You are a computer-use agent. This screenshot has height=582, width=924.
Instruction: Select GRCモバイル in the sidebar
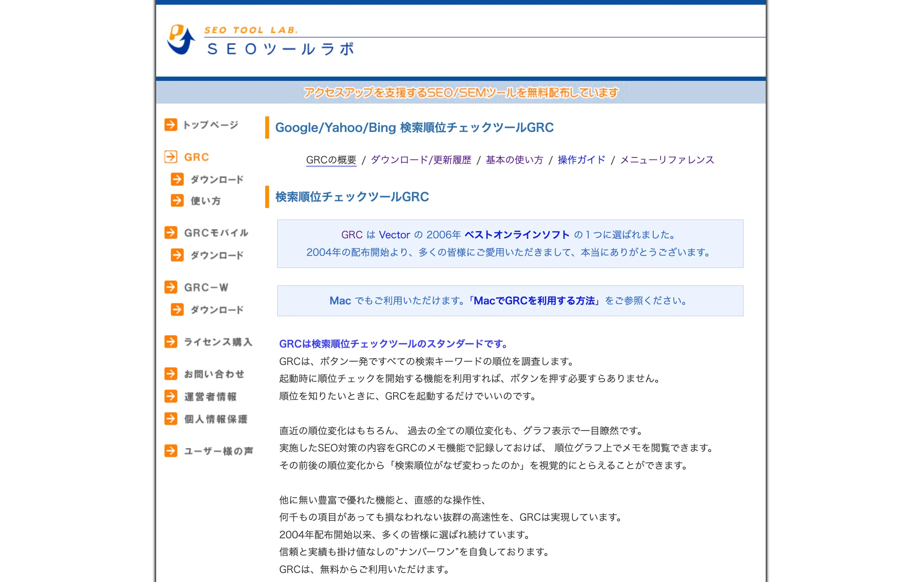(216, 233)
